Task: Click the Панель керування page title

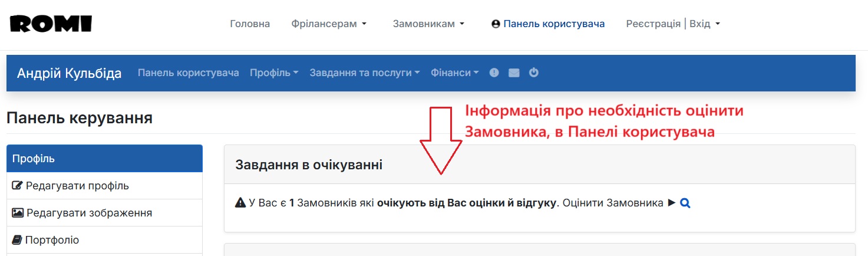Action: tap(80, 118)
